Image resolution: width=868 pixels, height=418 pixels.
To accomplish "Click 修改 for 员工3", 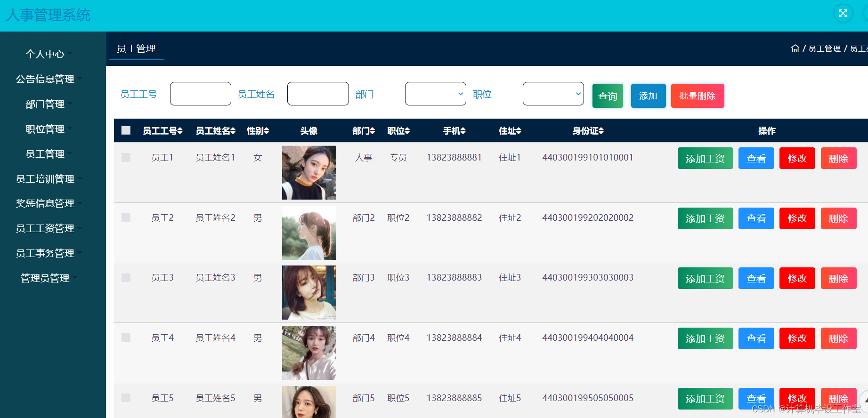I will pos(797,278).
